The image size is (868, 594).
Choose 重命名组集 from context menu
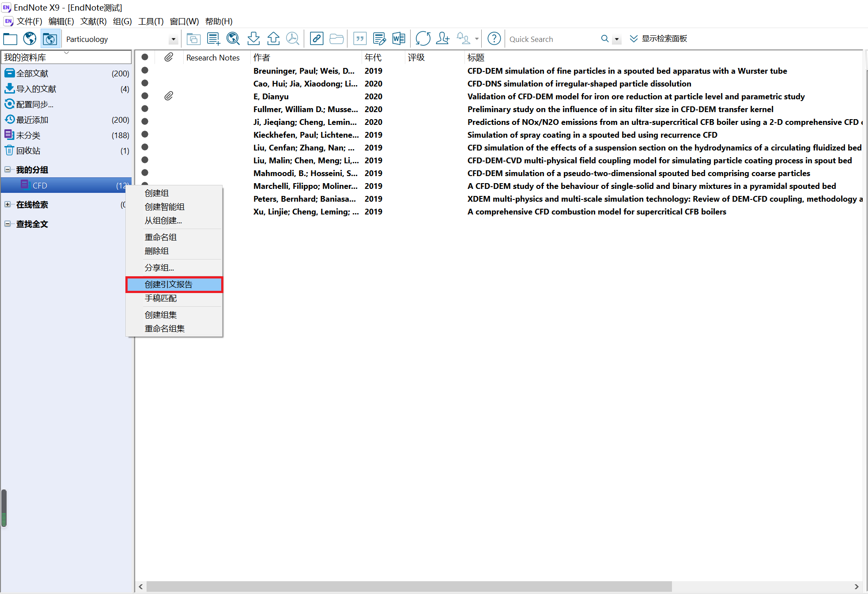click(174, 328)
